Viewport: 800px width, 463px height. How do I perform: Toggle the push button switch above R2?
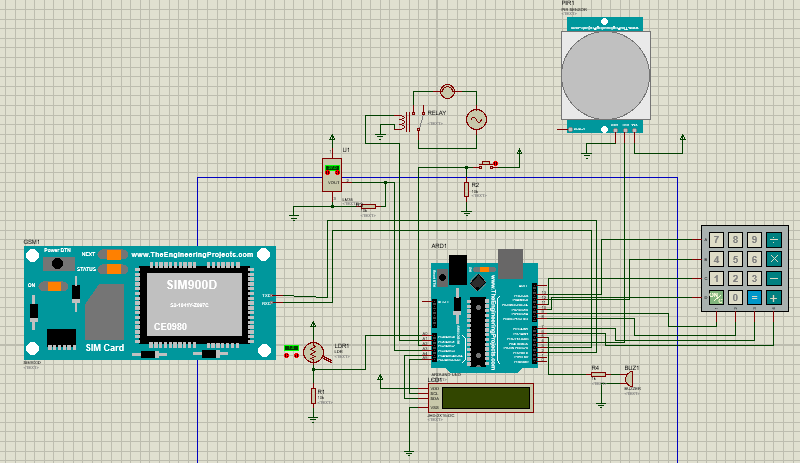(488, 165)
